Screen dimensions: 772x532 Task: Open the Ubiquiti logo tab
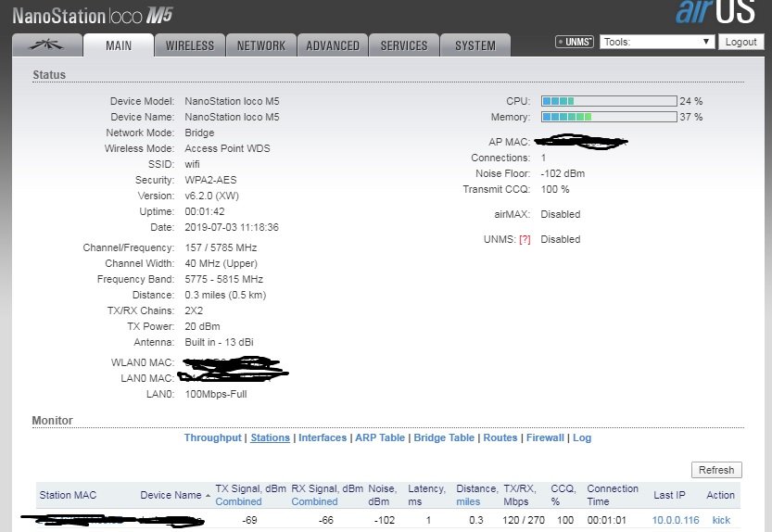47,45
